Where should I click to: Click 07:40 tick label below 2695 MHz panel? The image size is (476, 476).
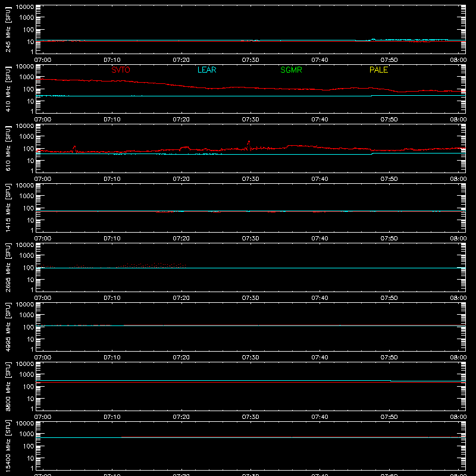coord(320,298)
